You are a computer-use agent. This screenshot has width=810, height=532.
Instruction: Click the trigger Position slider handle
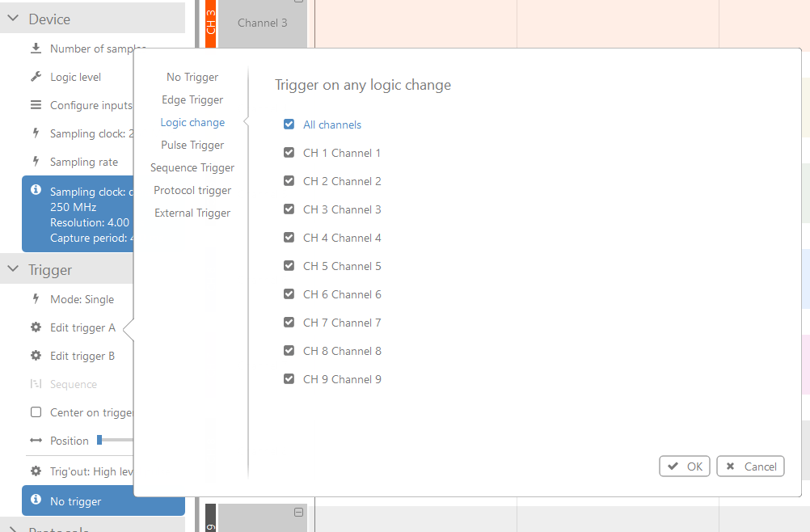coord(99,440)
